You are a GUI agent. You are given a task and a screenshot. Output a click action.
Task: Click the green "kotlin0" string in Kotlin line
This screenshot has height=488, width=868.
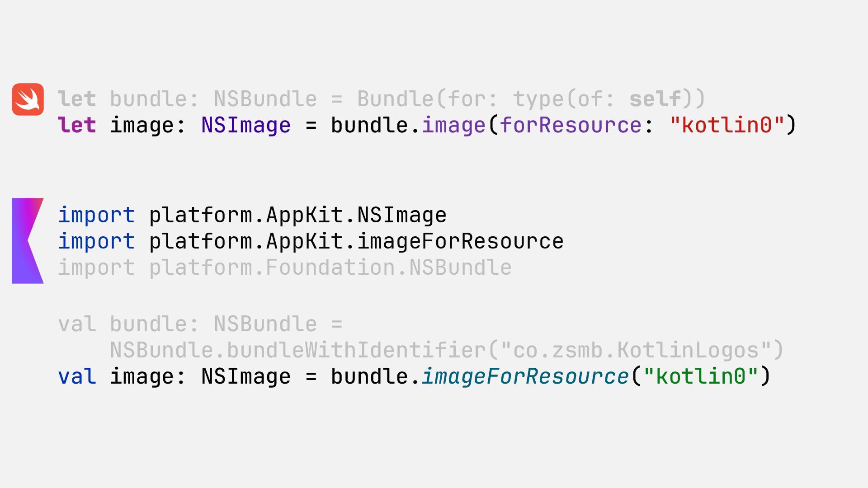(x=700, y=376)
